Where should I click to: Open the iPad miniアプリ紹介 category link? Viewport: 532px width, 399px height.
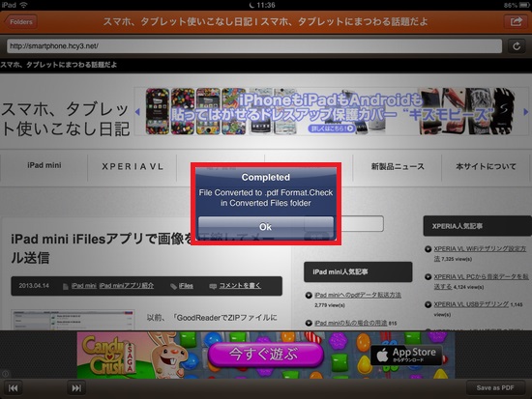coord(126,286)
